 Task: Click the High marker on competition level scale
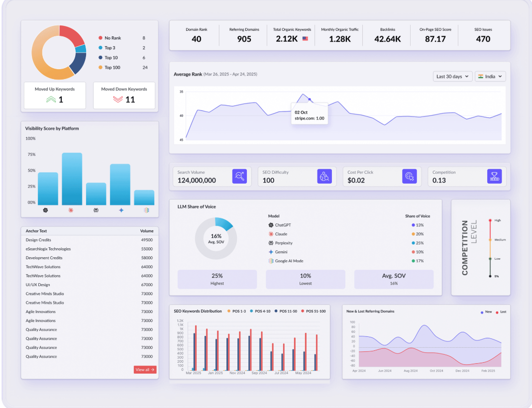[x=490, y=220]
